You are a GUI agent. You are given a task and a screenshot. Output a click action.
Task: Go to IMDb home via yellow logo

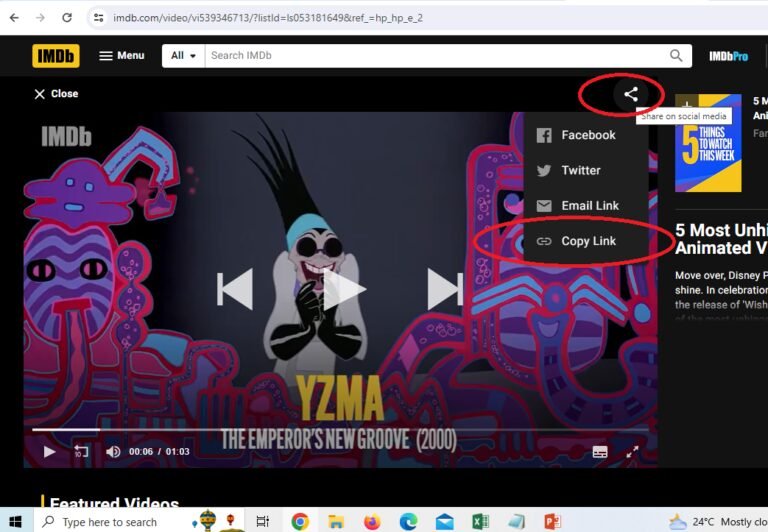click(x=56, y=56)
